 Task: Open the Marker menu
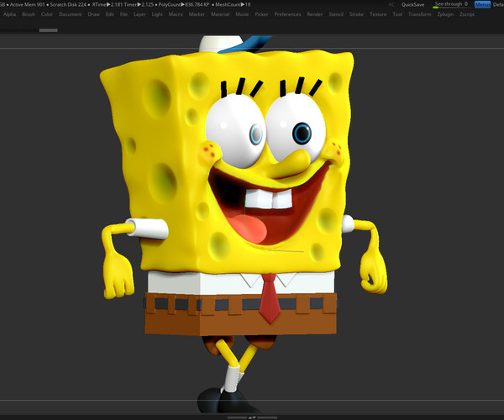[x=197, y=14]
